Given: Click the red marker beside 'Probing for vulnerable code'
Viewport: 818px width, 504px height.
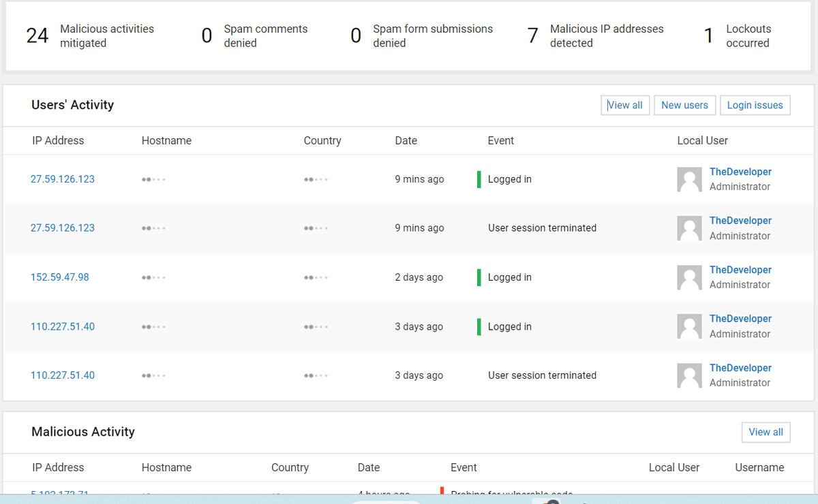Looking at the screenshot, I should tap(443, 490).
